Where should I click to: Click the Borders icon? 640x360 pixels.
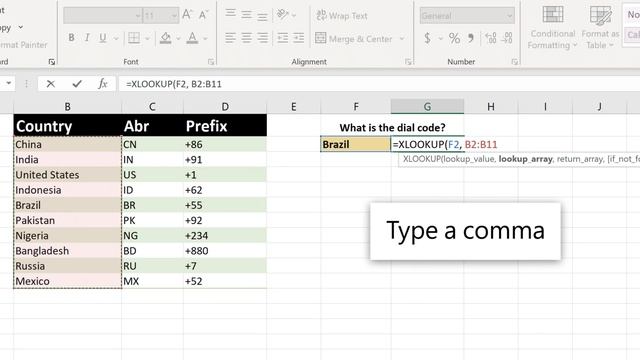[134, 38]
